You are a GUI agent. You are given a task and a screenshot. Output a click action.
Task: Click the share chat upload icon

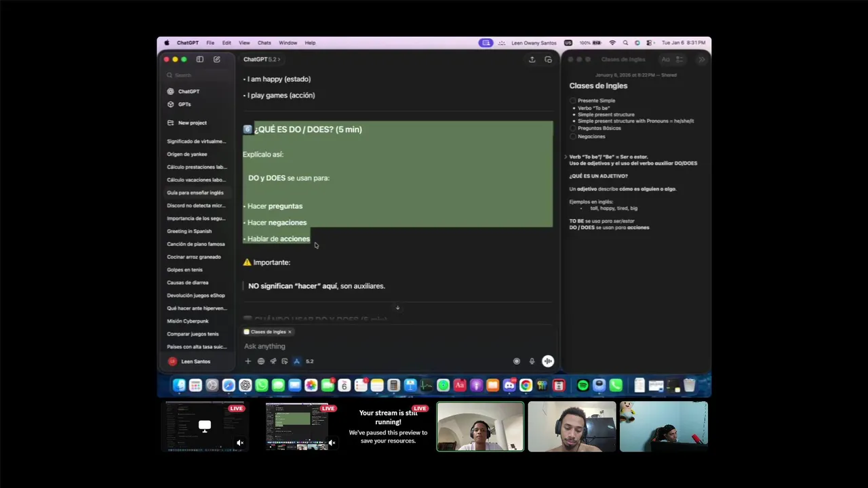532,60
